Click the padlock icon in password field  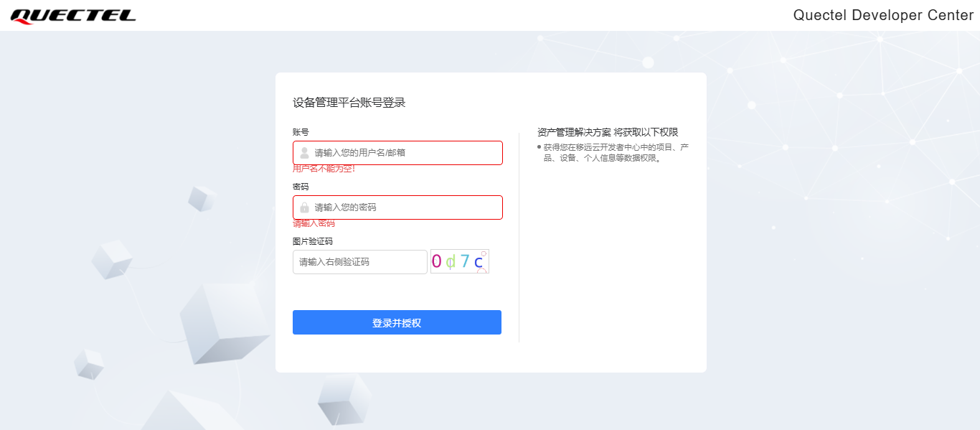click(x=304, y=207)
